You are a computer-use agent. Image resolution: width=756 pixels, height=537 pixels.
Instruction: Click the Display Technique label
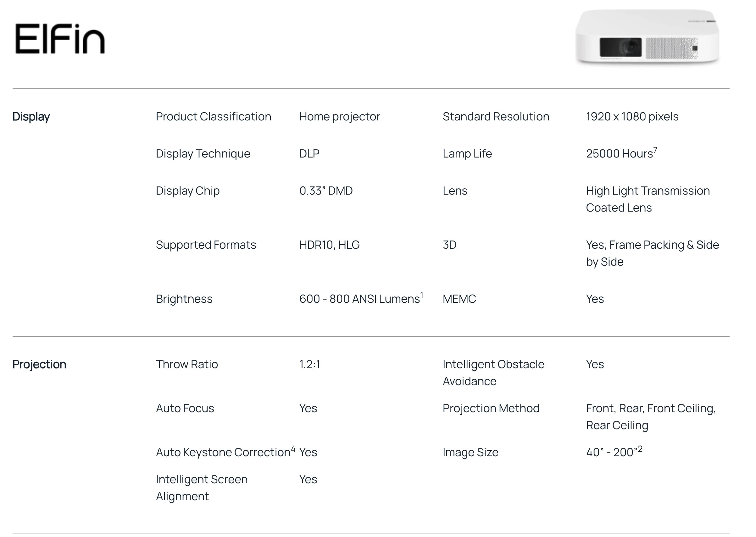203,154
